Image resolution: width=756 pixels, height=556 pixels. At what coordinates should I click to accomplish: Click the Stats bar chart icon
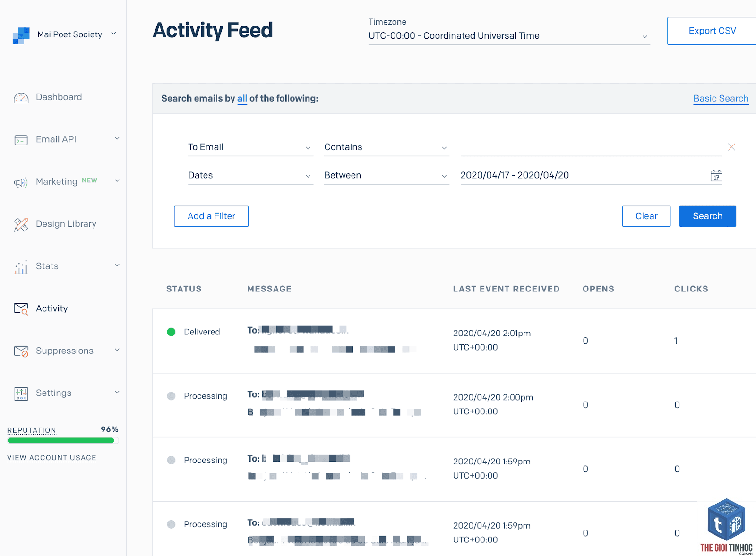pos(21,267)
